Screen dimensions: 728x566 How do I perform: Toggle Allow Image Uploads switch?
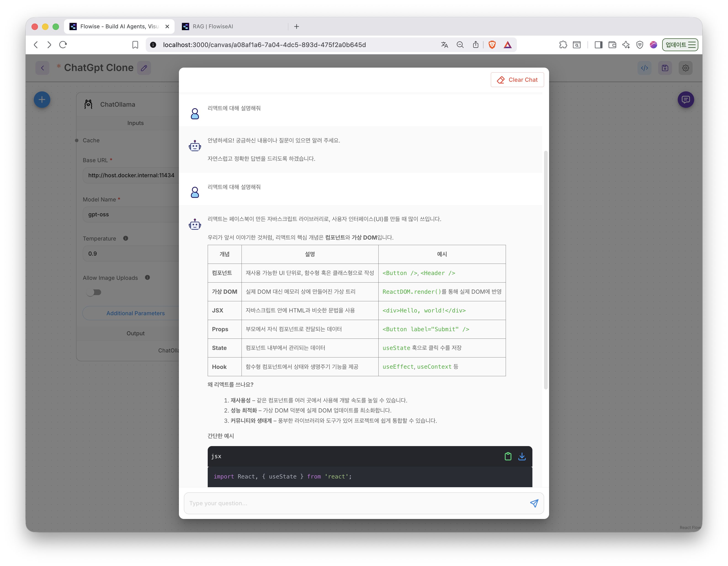[x=94, y=292]
